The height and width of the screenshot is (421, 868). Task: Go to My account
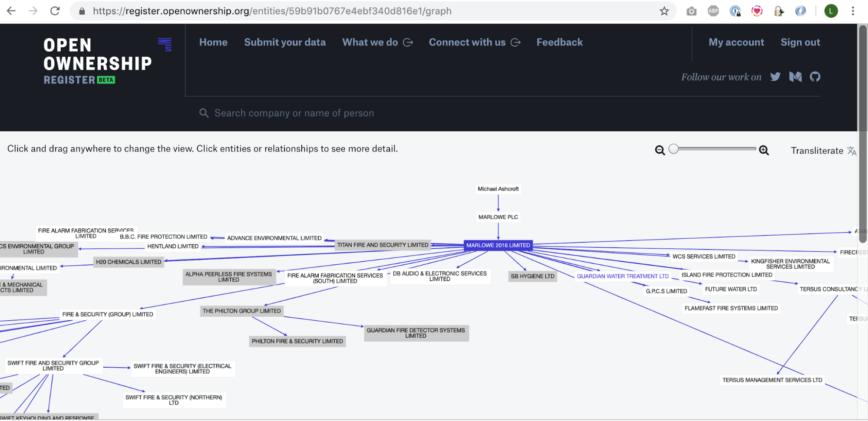pos(736,42)
